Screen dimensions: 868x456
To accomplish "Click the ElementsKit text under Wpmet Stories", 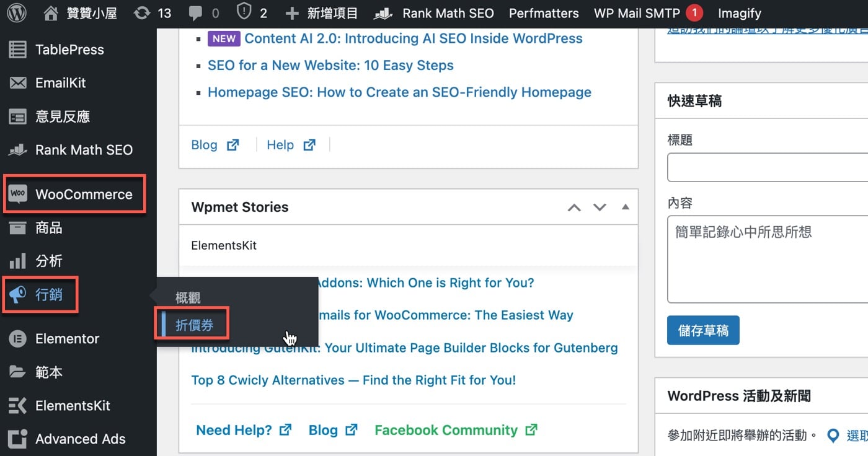I will click(224, 245).
